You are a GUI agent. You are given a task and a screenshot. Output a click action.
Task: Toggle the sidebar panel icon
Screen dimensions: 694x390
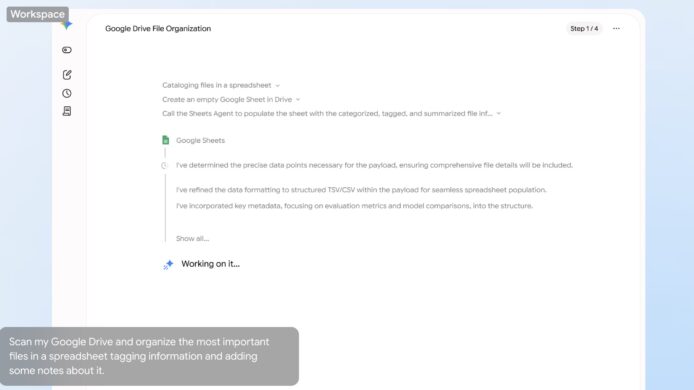point(67,50)
